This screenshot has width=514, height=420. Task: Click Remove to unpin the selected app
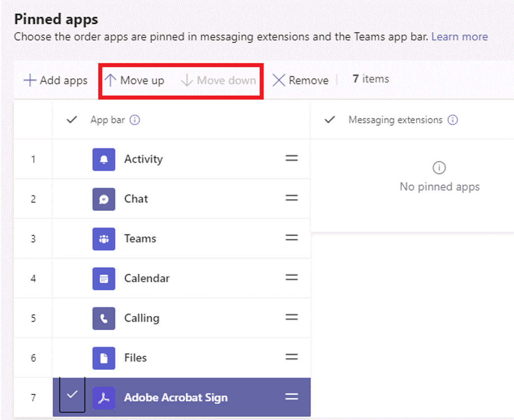[301, 80]
